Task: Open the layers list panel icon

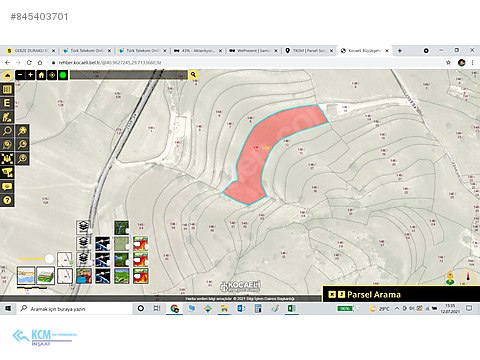Action: [x=7, y=89]
